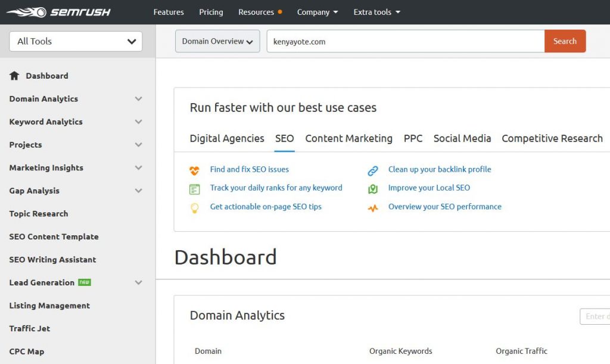This screenshot has width=610, height=364.
Task: Click the lightbulb icon beside on-page SEO tips
Action: (194, 208)
